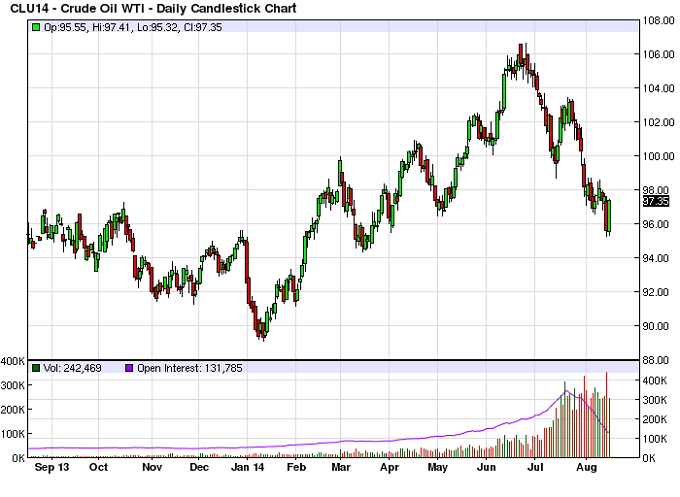The height and width of the screenshot is (497, 680).
Task: Click the '94.00' price axis label
Action: pos(658,258)
